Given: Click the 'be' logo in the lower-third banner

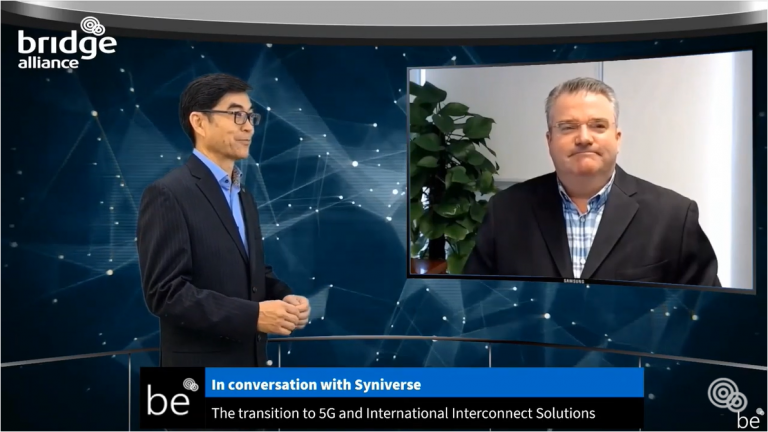Looking at the screenshot, I should click(x=172, y=397).
